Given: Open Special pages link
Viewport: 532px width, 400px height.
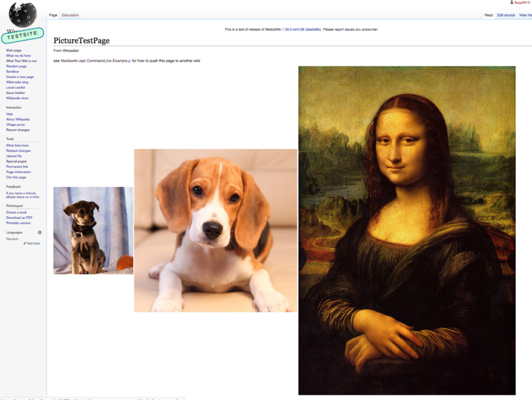Looking at the screenshot, I should tap(16, 161).
